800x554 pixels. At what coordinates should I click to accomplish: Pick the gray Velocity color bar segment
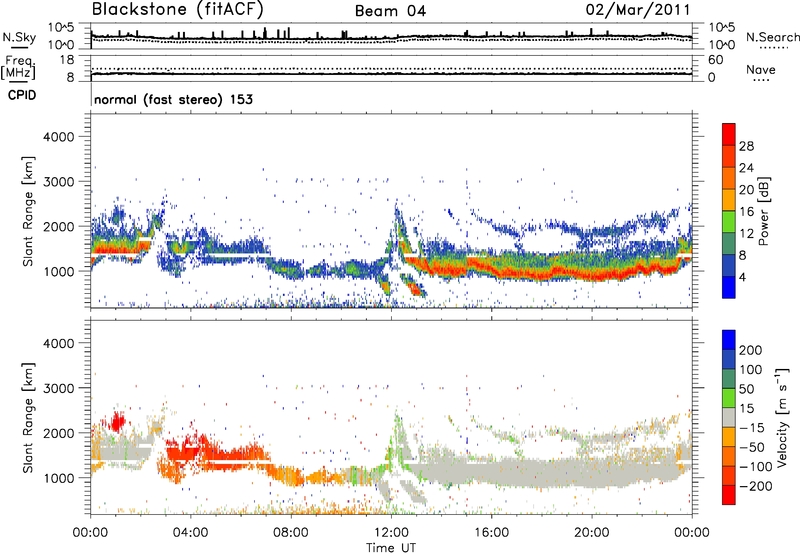pos(729,417)
